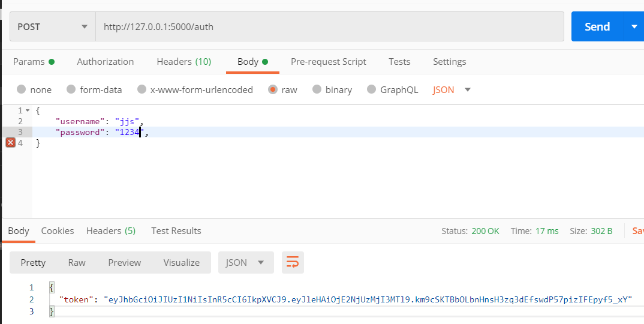The height and width of the screenshot is (324, 644).
Task: Select the raw body radio button
Action: coord(273,89)
